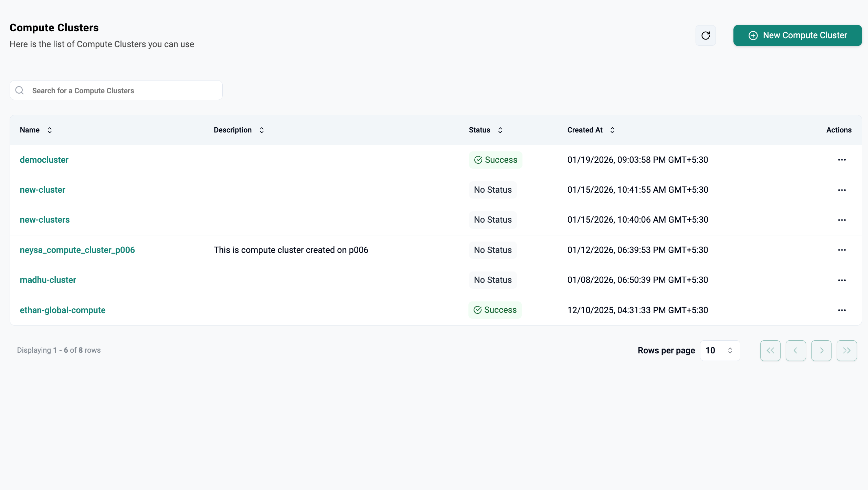Sort table by Created At column
The image size is (868, 490).
point(612,130)
